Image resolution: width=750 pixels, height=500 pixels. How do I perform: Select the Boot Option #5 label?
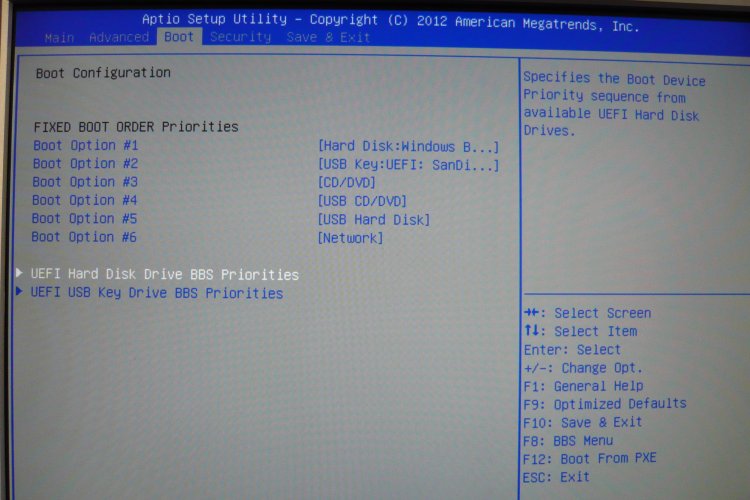click(84, 219)
